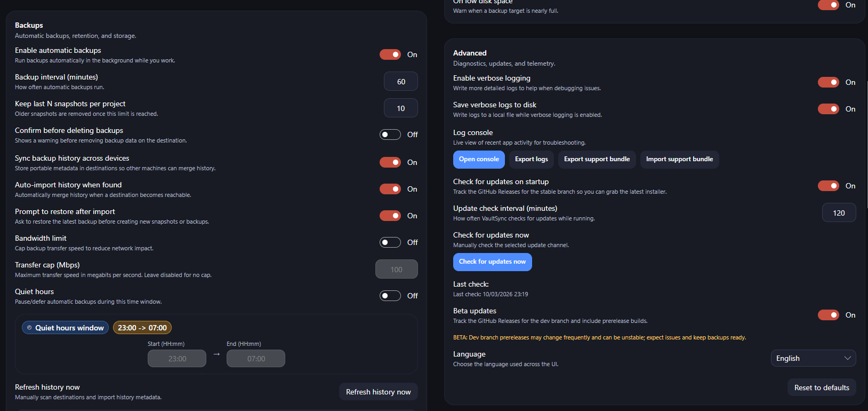Disable Check for updates on startup

828,185
